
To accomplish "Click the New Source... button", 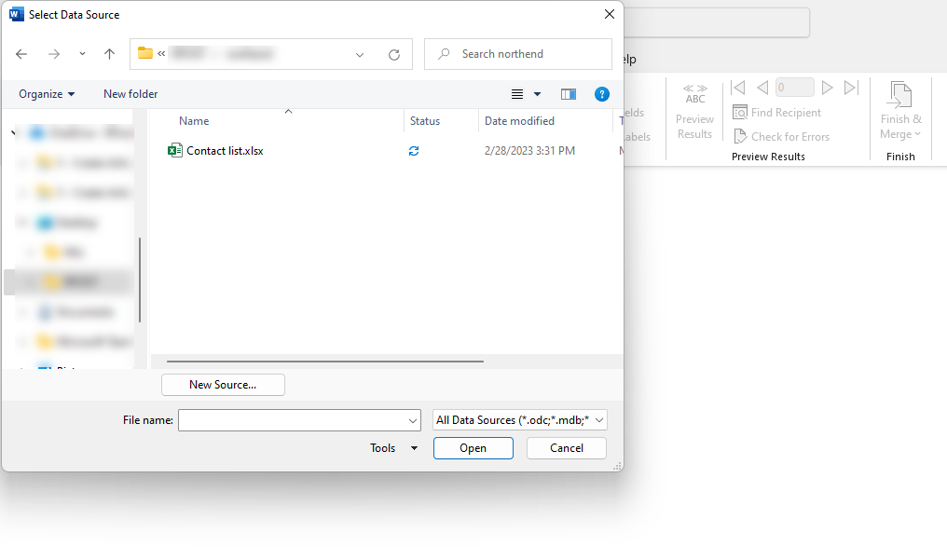I will 223,385.
